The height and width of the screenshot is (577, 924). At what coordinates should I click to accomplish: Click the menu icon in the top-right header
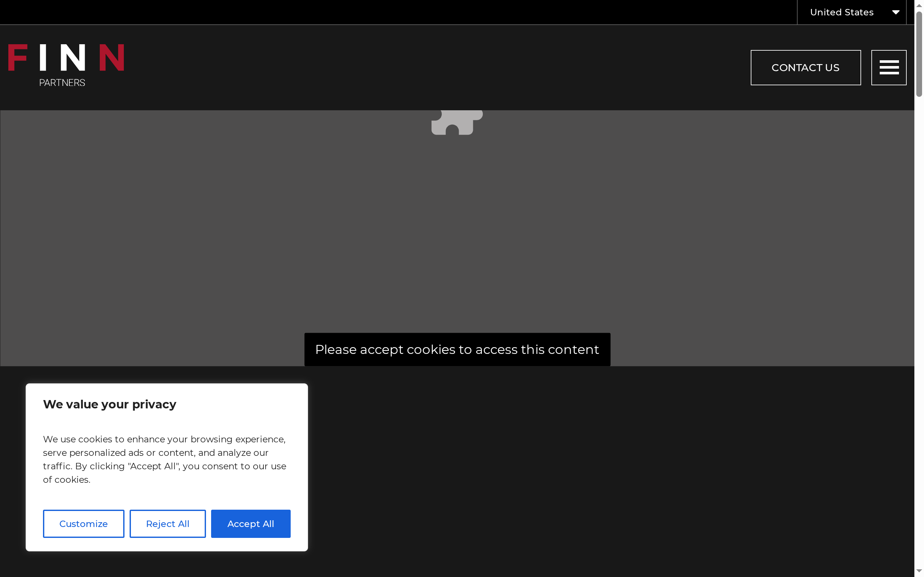(x=888, y=67)
